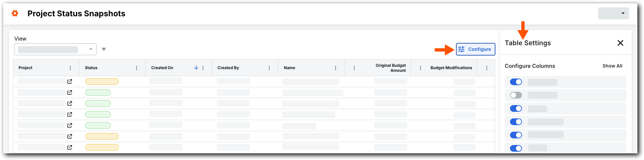644x160 pixels.
Task: Open the first row's project external link icon
Action: point(70,81)
